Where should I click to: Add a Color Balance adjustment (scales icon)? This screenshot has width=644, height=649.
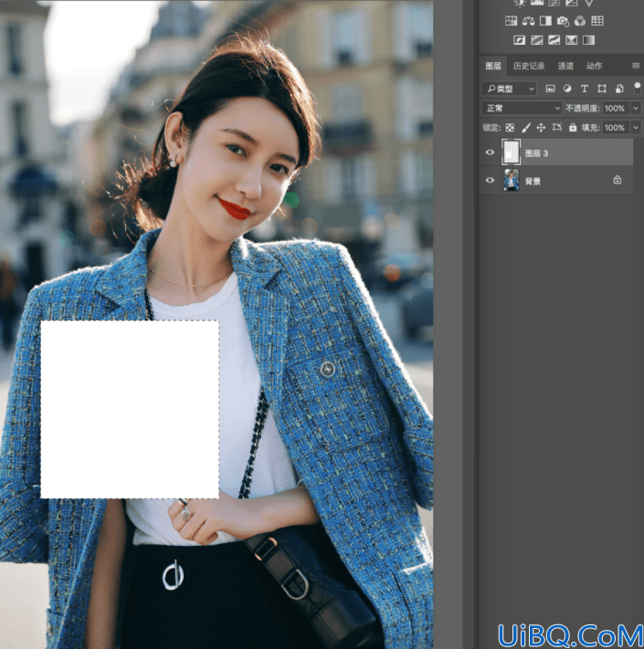528,21
